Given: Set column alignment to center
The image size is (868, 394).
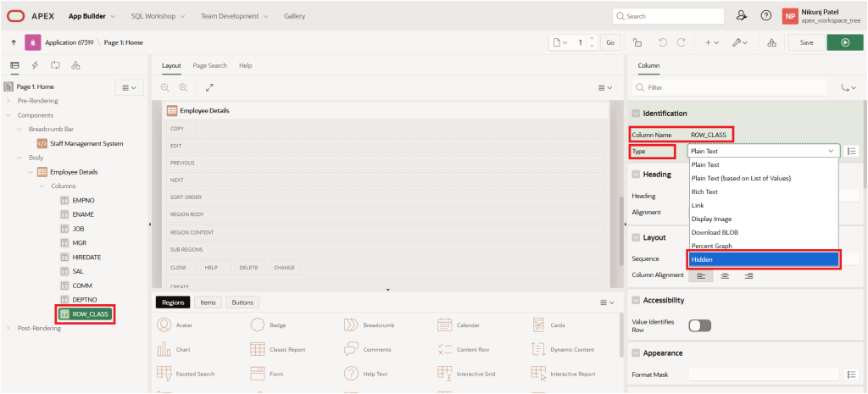Looking at the screenshot, I should [725, 275].
